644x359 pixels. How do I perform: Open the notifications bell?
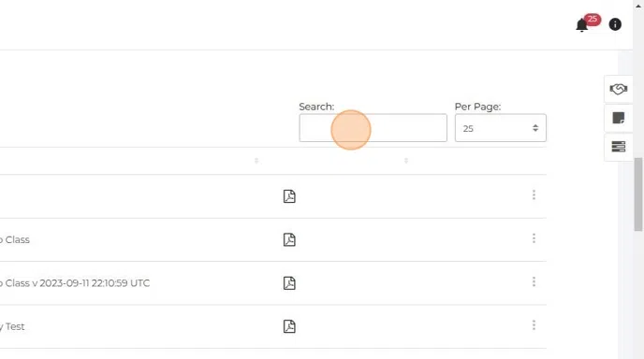[581, 25]
